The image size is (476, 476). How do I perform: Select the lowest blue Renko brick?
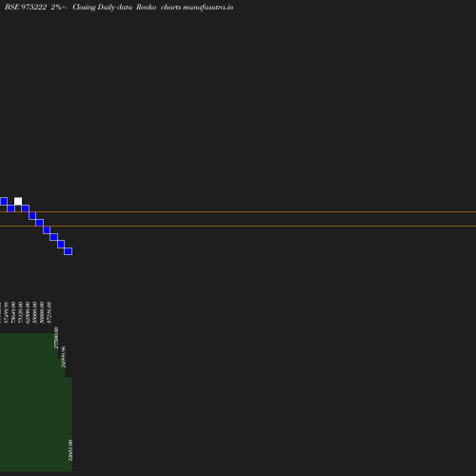(68, 251)
